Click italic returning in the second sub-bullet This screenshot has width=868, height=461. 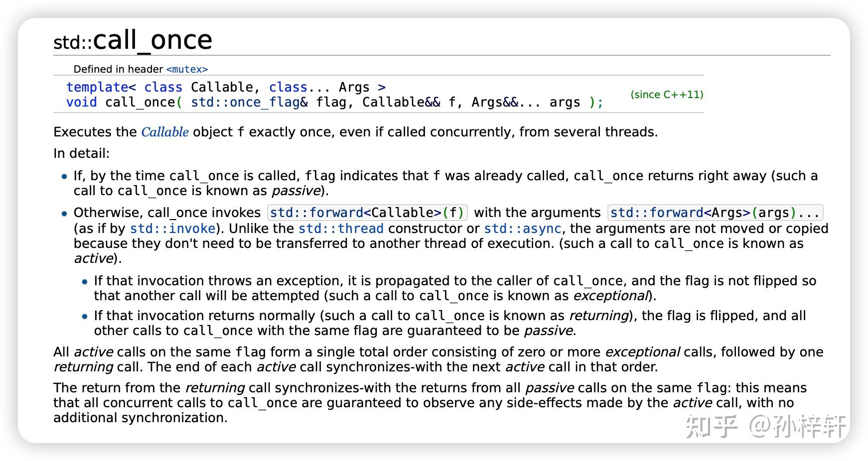[x=598, y=316]
